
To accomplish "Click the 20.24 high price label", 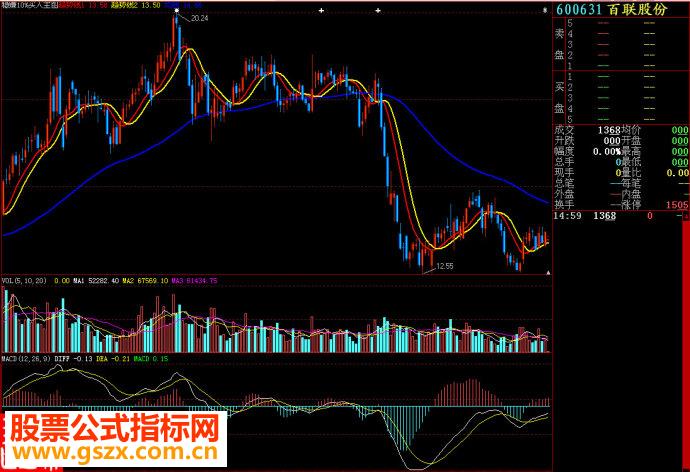I will pos(199,18).
